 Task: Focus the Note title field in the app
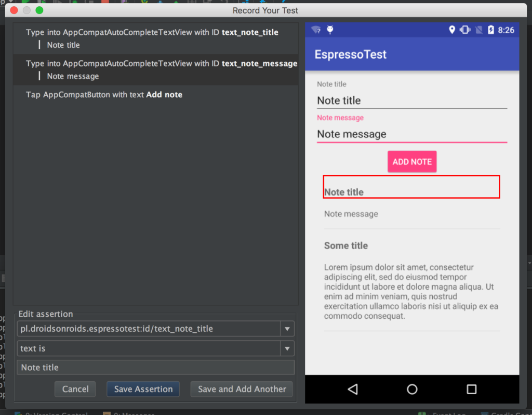click(411, 100)
